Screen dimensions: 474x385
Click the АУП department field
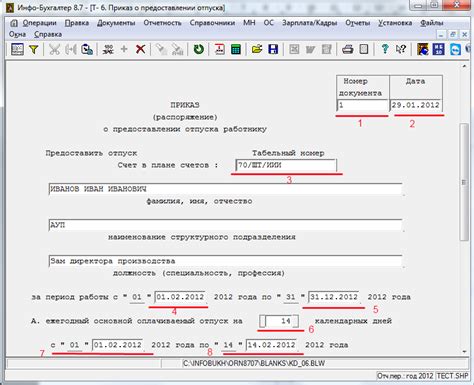[225, 225]
